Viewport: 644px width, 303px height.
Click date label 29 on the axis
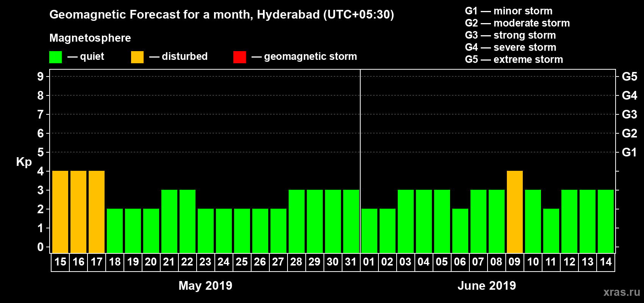click(315, 262)
